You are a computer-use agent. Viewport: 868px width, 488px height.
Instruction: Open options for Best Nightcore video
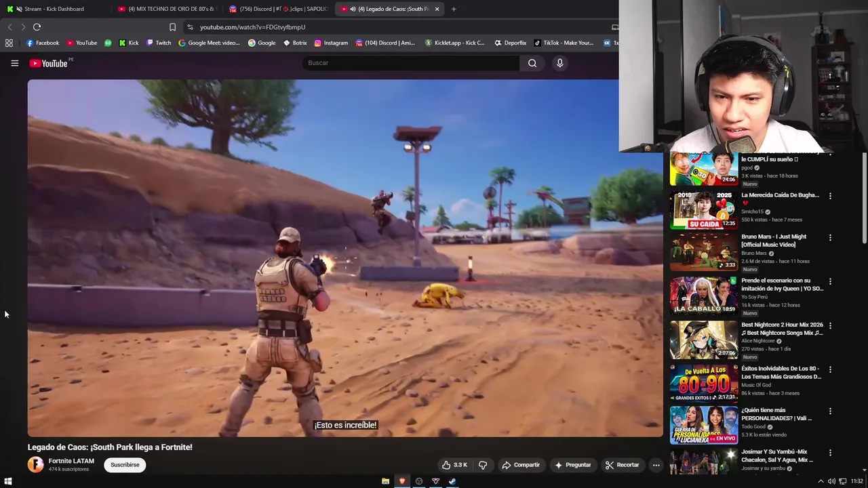tap(830, 325)
